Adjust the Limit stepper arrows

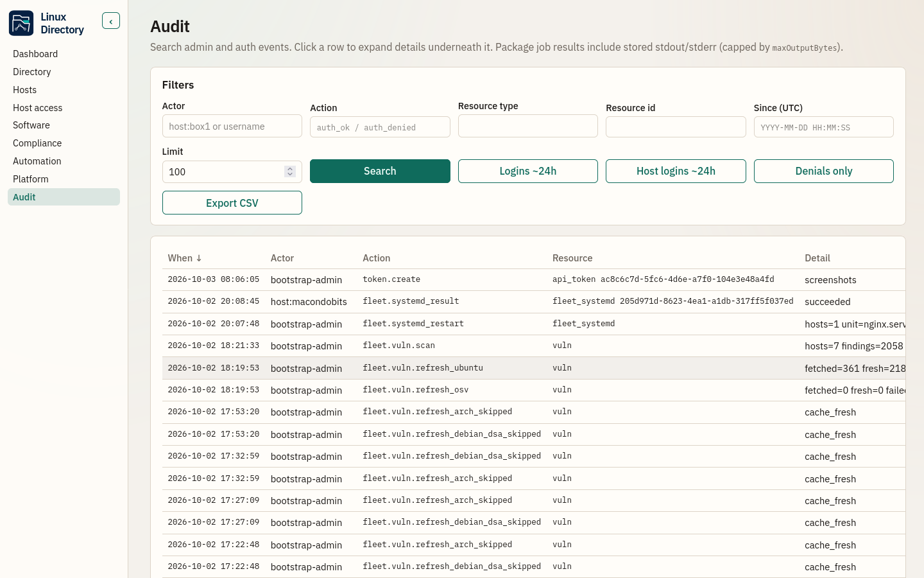pyautogui.click(x=290, y=171)
